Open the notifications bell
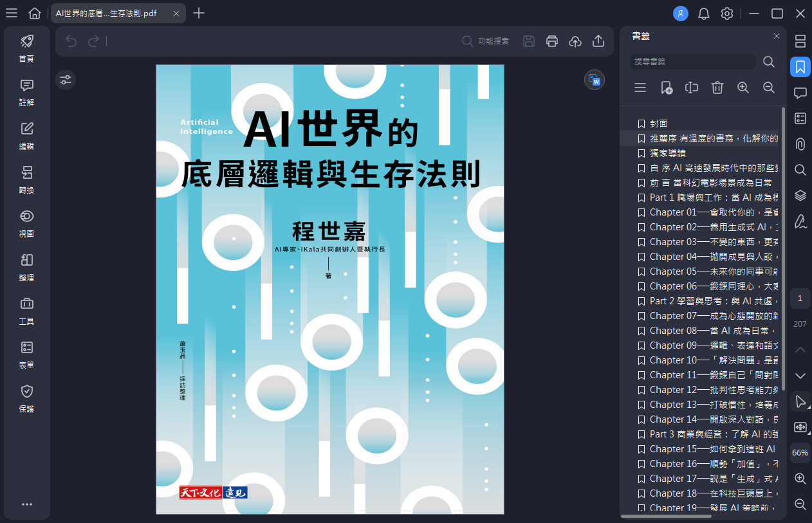 pos(704,13)
